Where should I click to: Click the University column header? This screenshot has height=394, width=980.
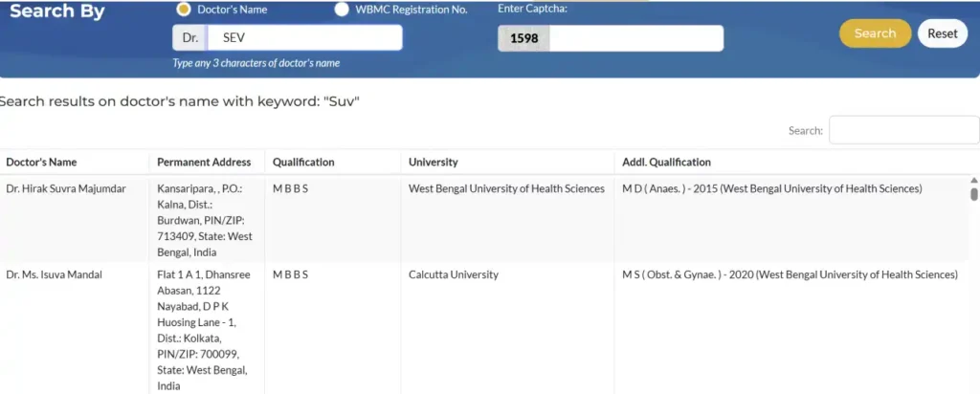point(434,163)
